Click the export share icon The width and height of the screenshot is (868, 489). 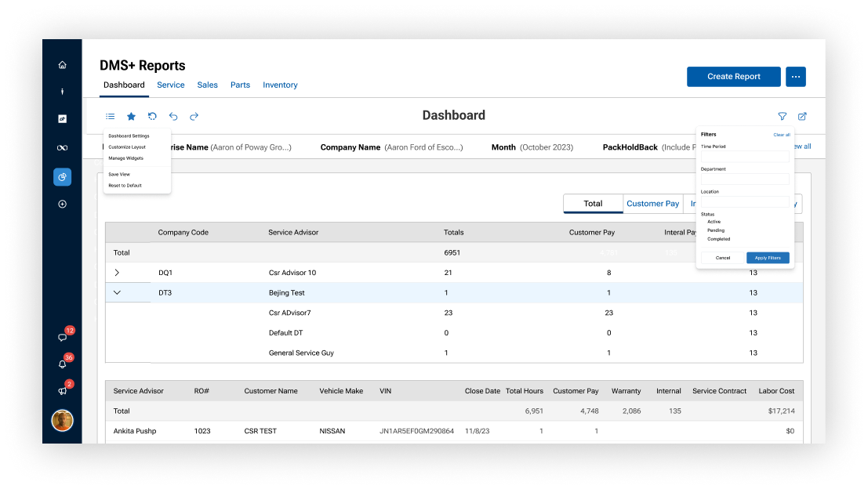point(802,116)
